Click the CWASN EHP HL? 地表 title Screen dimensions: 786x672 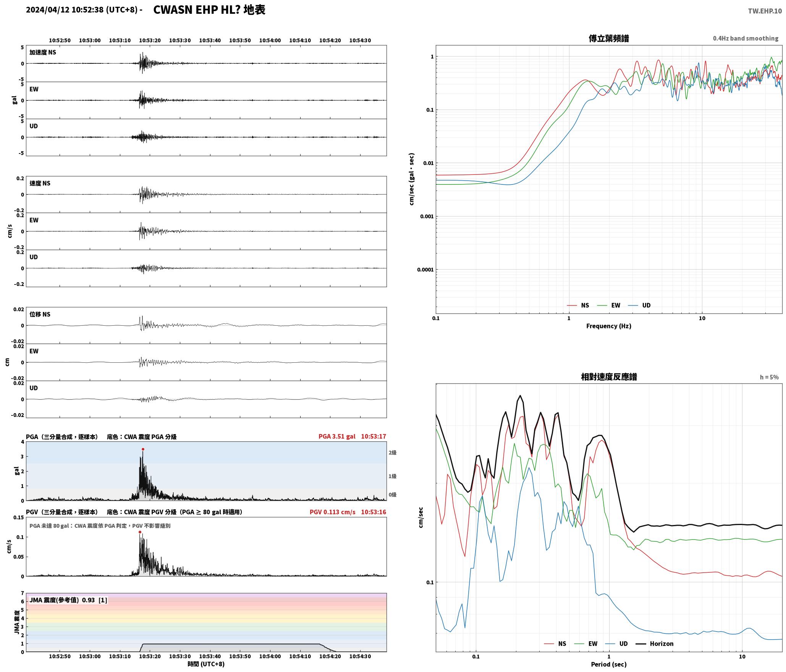209,10
